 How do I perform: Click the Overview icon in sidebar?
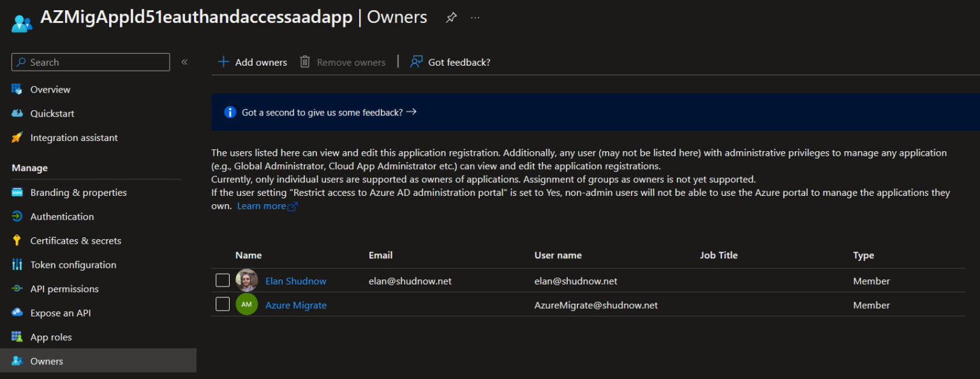click(x=17, y=89)
